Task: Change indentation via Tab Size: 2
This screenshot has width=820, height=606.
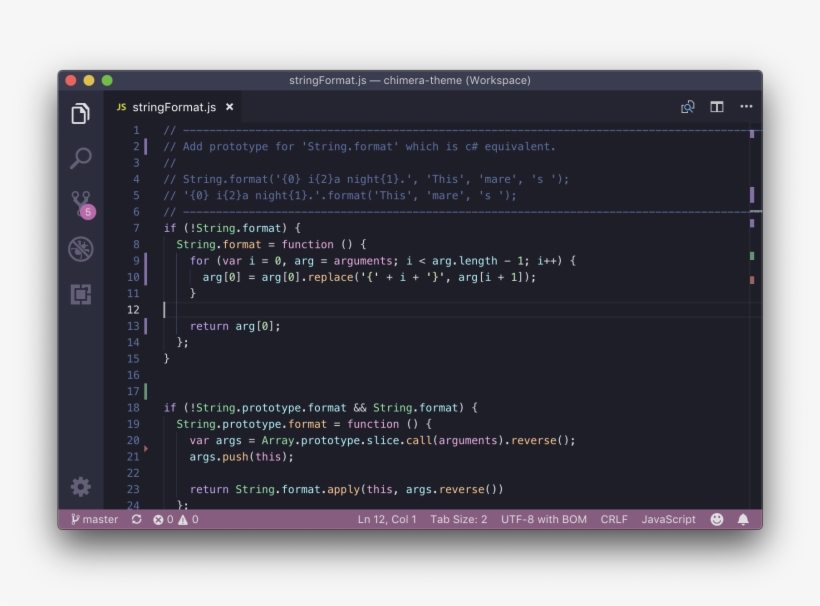Action: pos(459,519)
